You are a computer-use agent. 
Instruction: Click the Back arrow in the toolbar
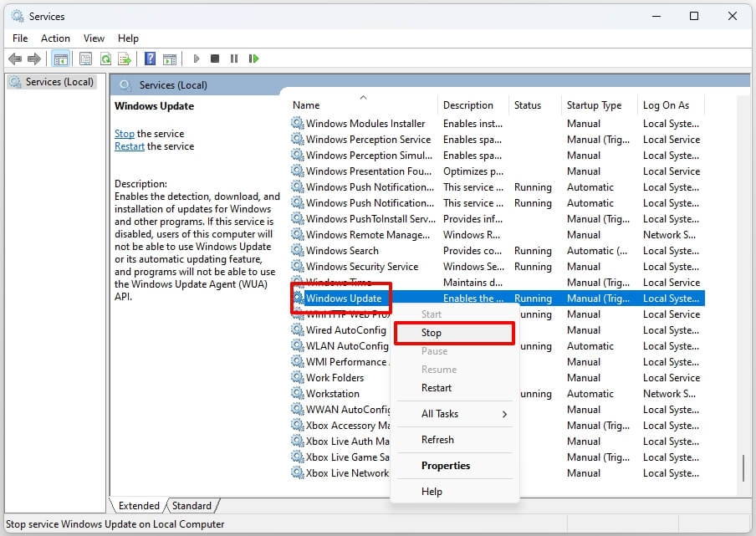click(x=15, y=59)
